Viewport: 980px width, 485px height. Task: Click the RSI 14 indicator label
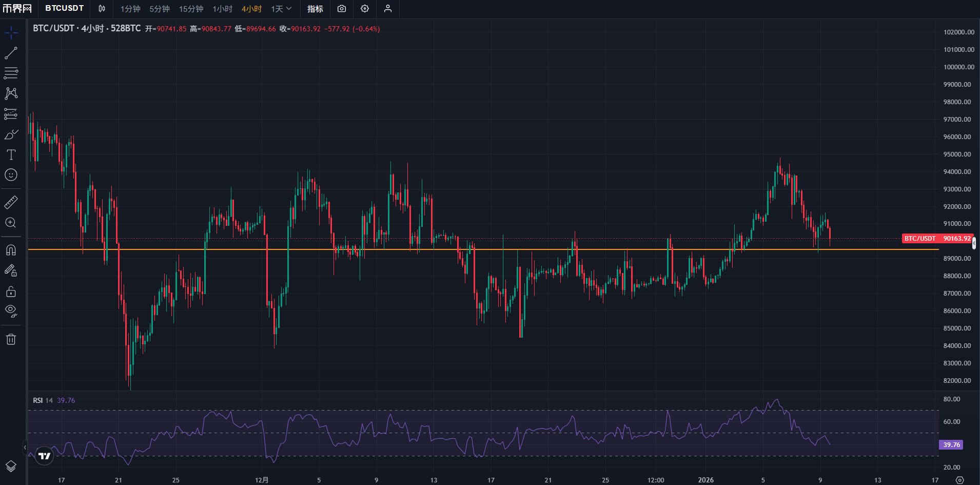[x=43, y=400]
